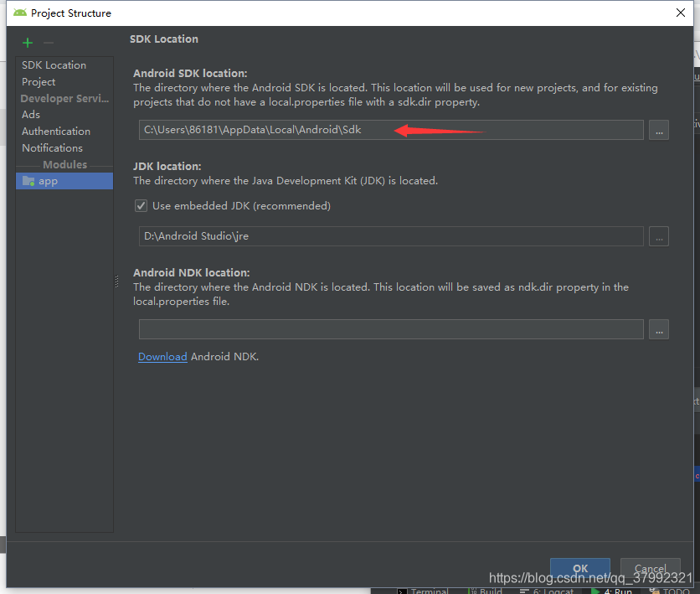The image size is (700, 594).
Task: Open Notifications developer service
Action: (x=52, y=147)
